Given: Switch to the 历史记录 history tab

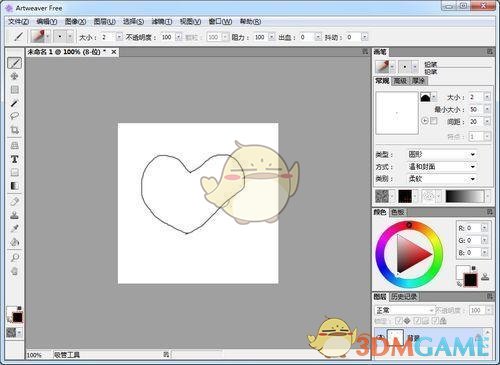Looking at the screenshot, I should tap(404, 296).
